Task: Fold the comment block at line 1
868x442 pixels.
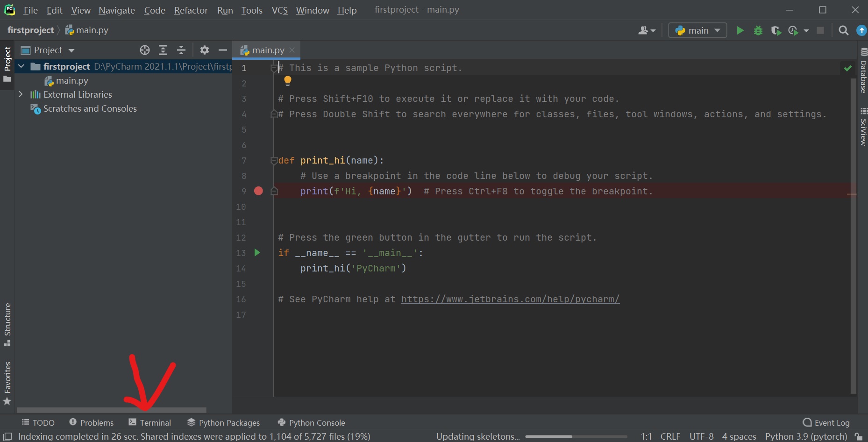Action: tap(274, 68)
